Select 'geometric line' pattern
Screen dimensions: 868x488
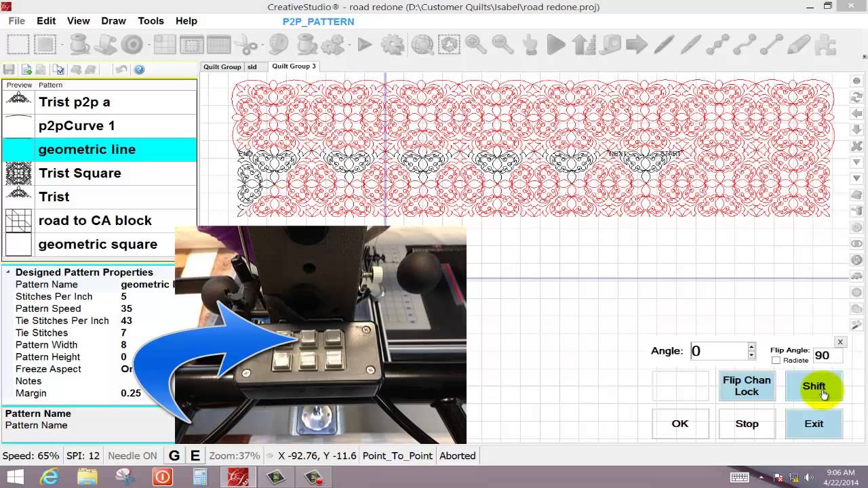pos(100,149)
